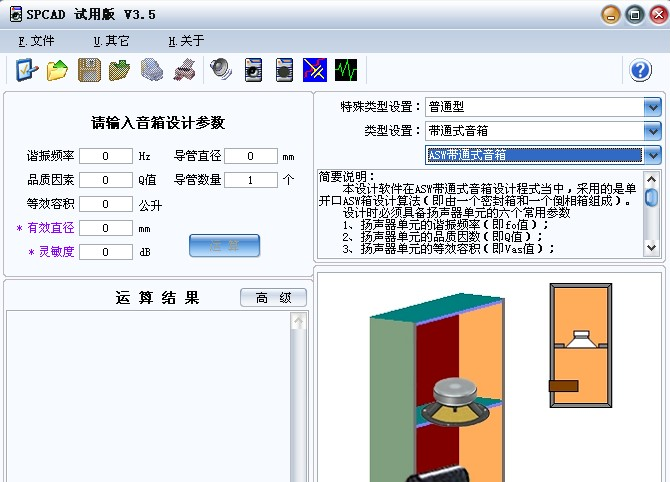Click the green arrow folder export icon

tap(120, 70)
